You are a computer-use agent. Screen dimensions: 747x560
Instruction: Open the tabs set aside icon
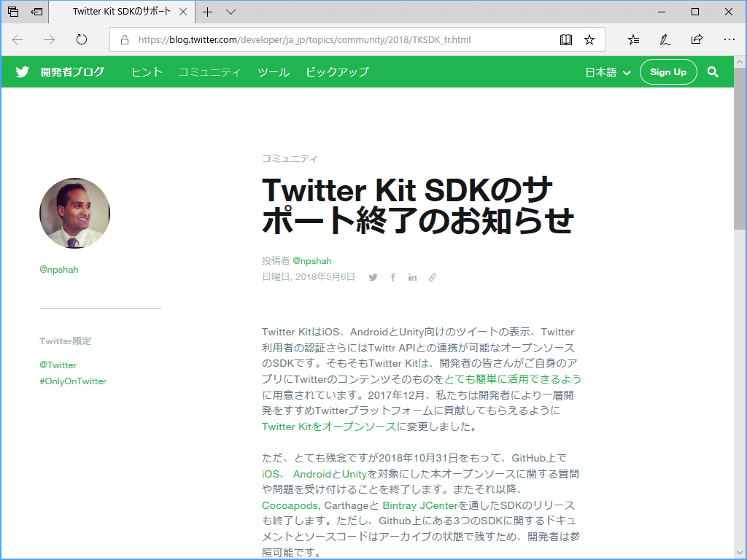(x=13, y=12)
